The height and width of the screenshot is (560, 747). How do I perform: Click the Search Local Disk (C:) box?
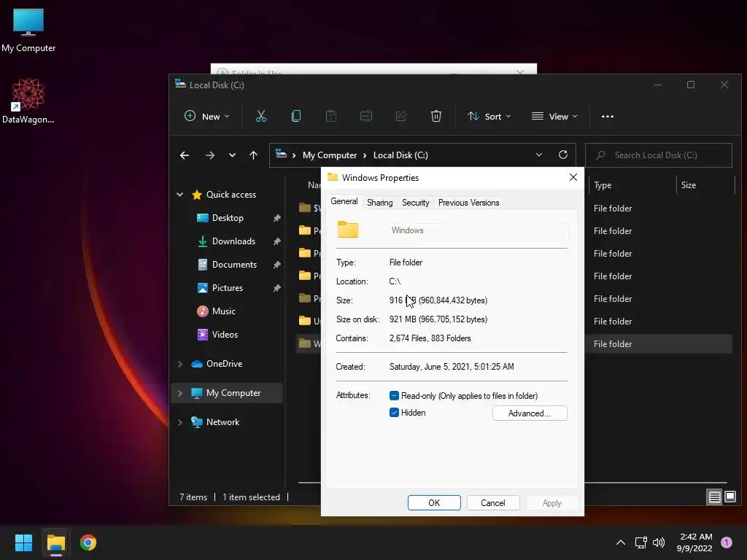[x=659, y=155]
